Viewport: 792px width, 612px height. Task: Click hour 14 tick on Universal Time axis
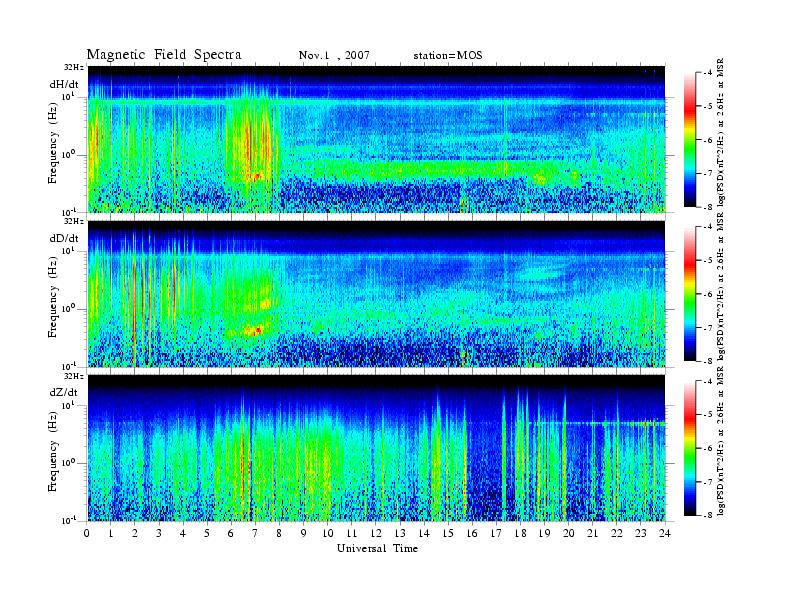tap(424, 534)
